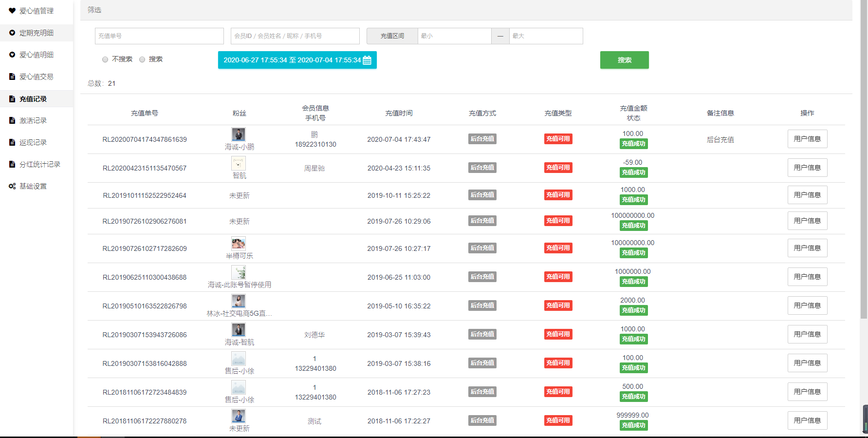868x438 pixels.
Task: Open avatar thumbnail of 海诚-小鹏
Action: coord(239,134)
